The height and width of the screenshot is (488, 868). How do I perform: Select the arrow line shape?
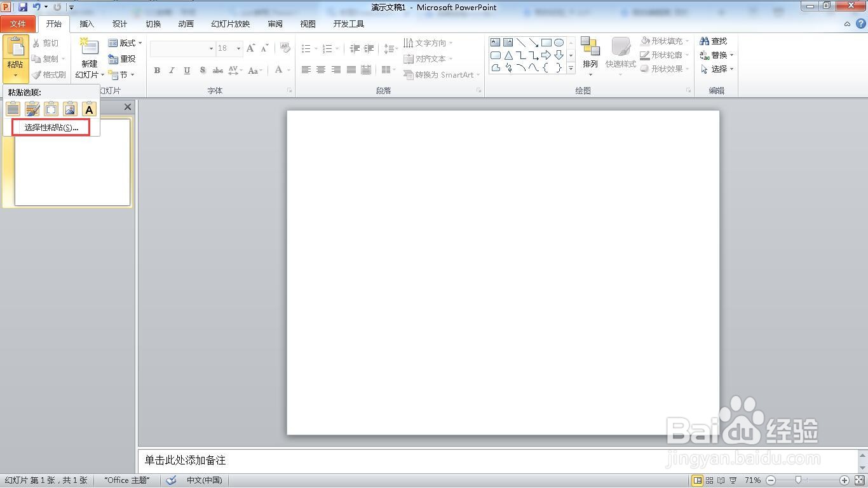point(533,43)
